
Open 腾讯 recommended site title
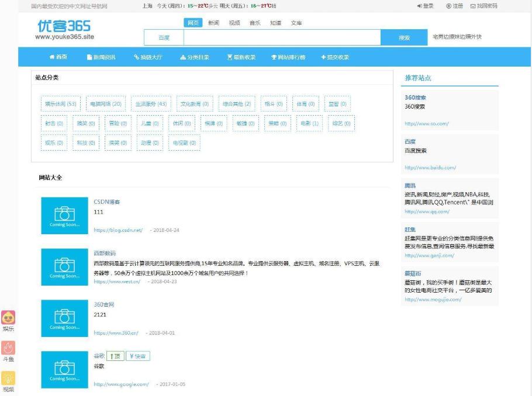pos(410,186)
